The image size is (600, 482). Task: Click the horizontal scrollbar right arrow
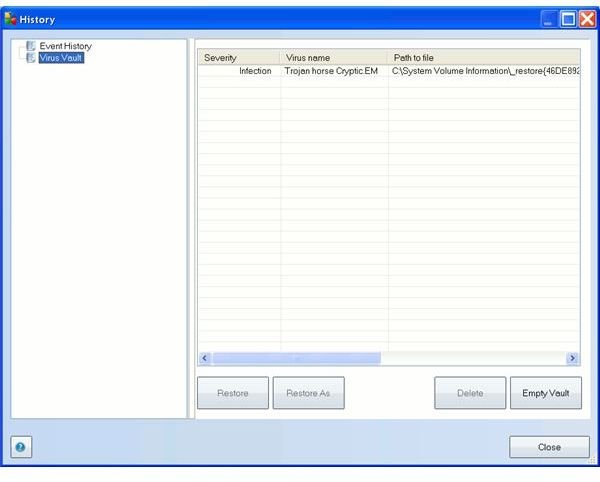click(x=572, y=358)
